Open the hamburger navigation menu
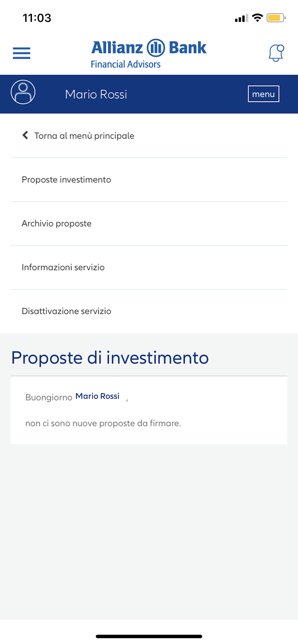This screenshot has height=644, width=298. (x=22, y=53)
